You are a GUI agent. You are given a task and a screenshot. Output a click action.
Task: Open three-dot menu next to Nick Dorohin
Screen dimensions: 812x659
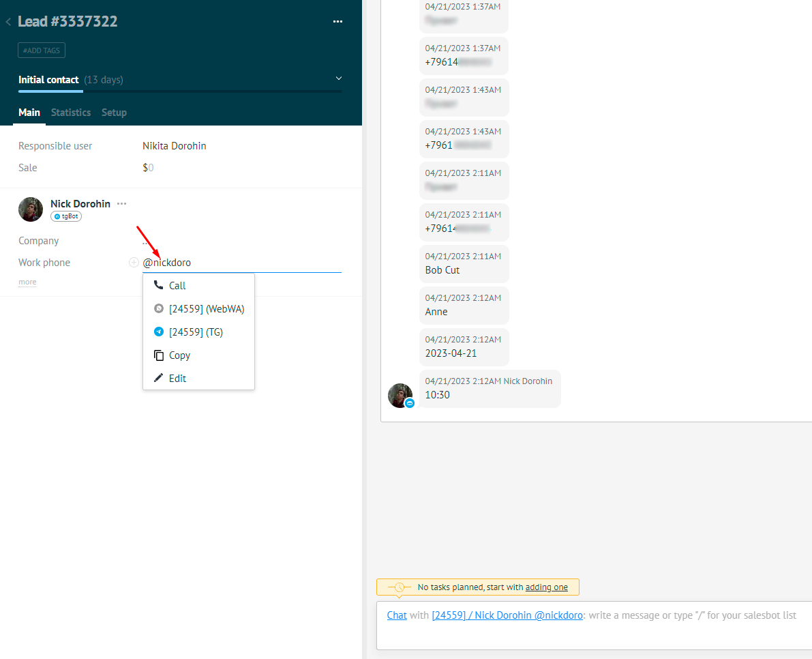[121, 204]
